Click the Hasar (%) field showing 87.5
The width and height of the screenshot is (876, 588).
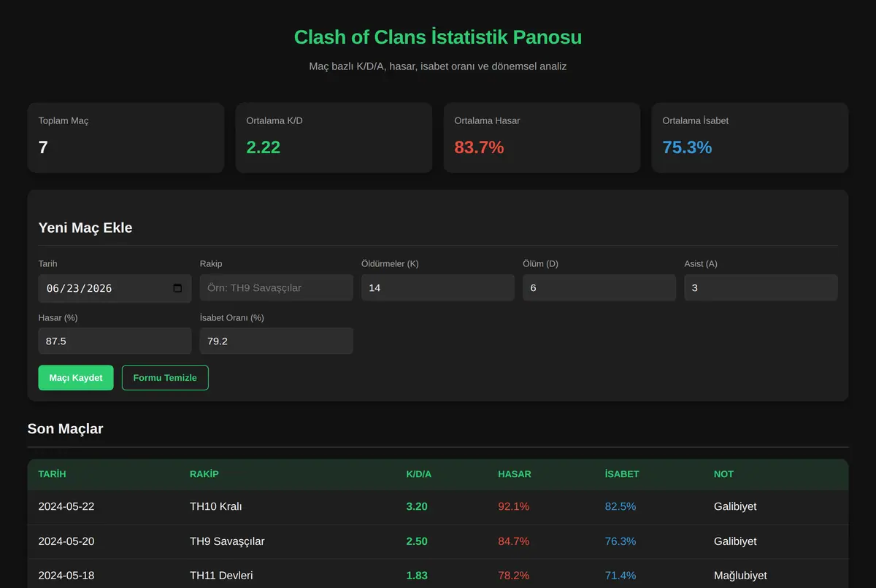[115, 341]
